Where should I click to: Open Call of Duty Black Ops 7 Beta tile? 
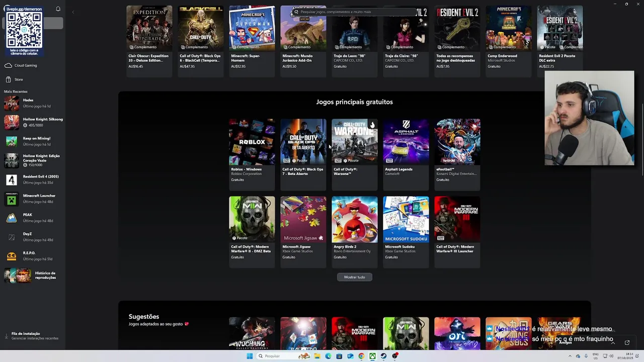coord(303,154)
